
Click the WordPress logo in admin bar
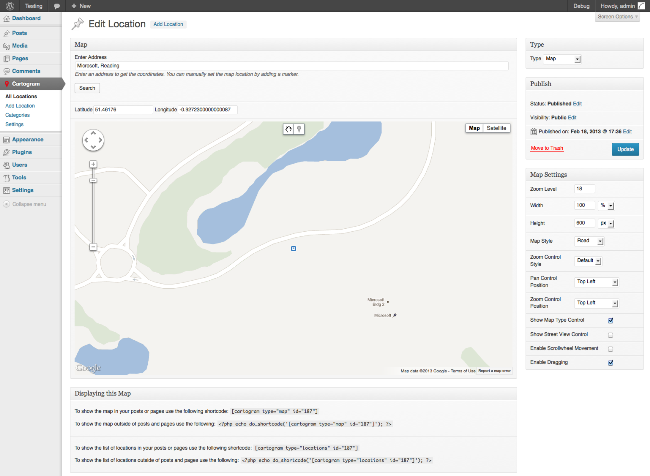[7, 6]
